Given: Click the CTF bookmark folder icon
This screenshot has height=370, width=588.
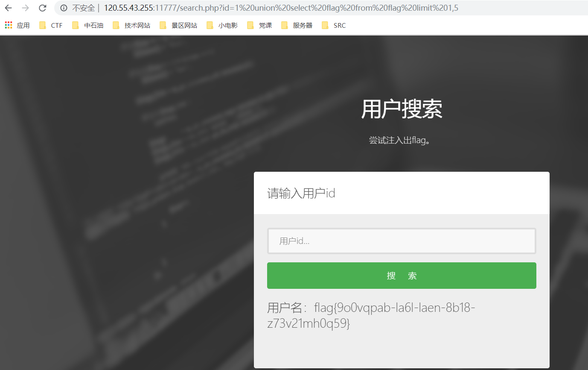Looking at the screenshot, I should click(x=43, y=25).
